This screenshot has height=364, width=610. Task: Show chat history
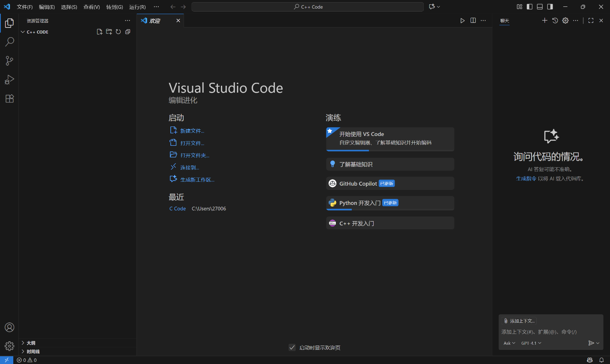click(555, 21)
